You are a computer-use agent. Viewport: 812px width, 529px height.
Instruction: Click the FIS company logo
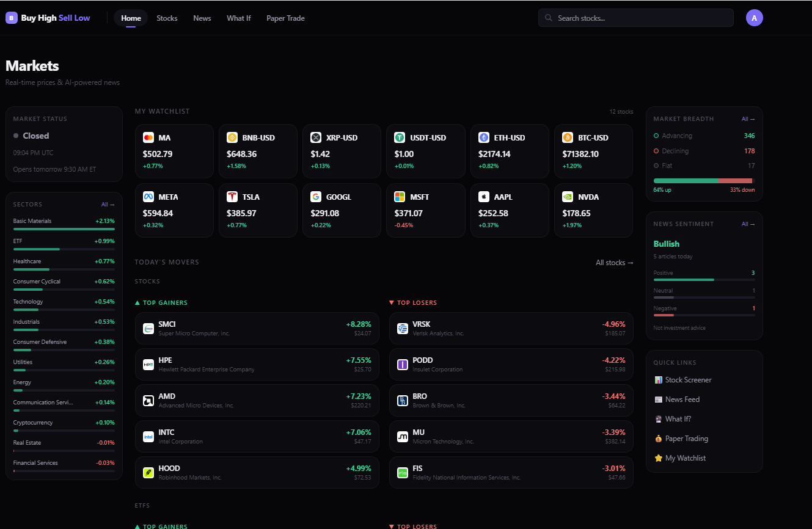point(403,473)
